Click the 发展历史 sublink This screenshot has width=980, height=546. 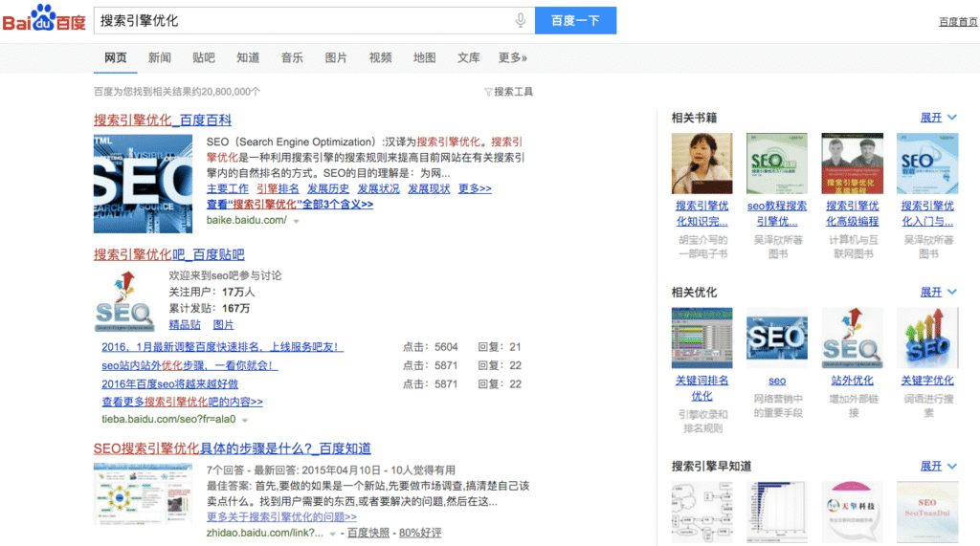point(328,188)
